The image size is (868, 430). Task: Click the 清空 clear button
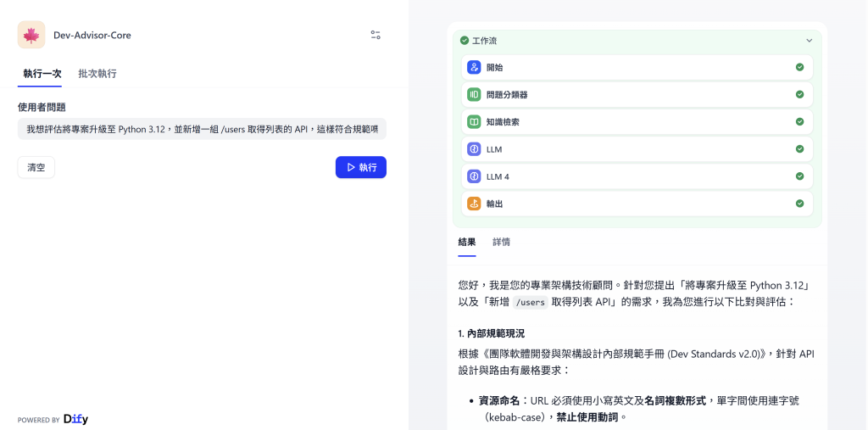(36, 167)
